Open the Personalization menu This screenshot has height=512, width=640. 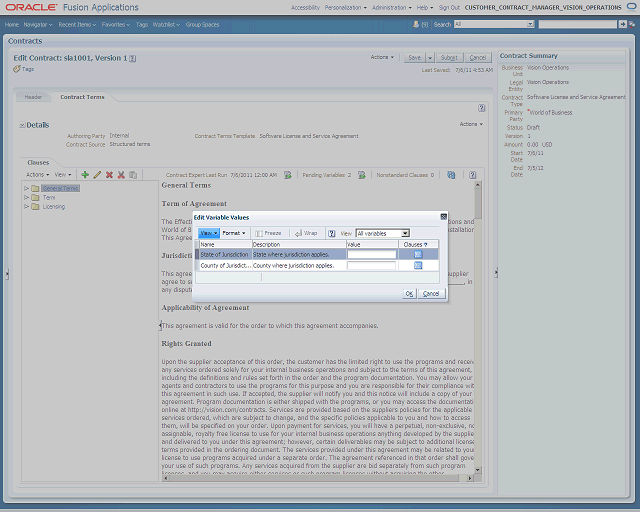click(x=346, y=7)
